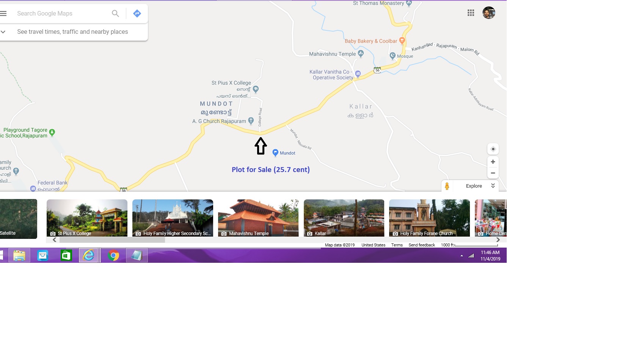Open Chrome from the taskbar
The image size is (644, 338).
pos(113,256)
